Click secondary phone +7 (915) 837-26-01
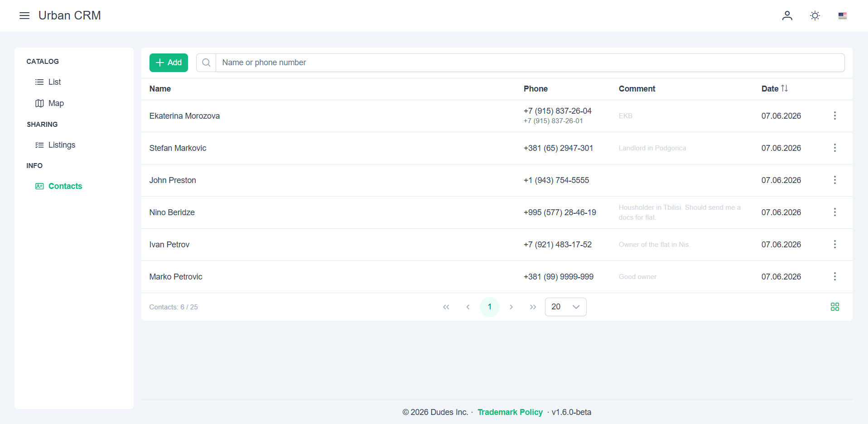 [553, 121]
